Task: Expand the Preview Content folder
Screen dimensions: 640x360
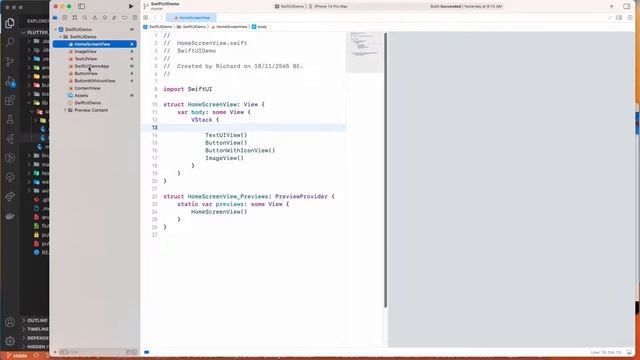Action: (65, 110)
